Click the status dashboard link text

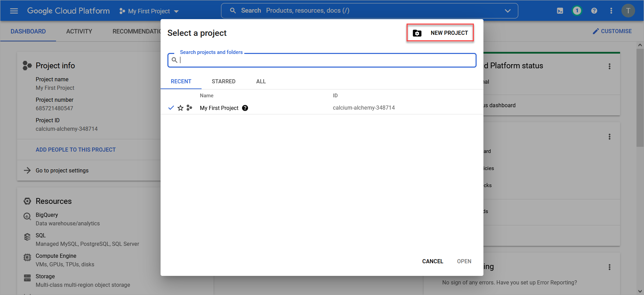(499, 105)
